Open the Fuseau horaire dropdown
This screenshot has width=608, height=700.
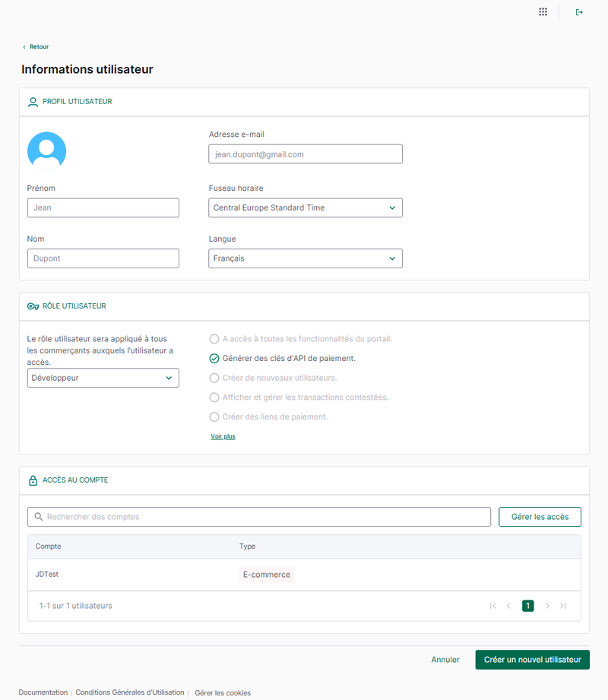pyautogui.click(x=305, y=207)
